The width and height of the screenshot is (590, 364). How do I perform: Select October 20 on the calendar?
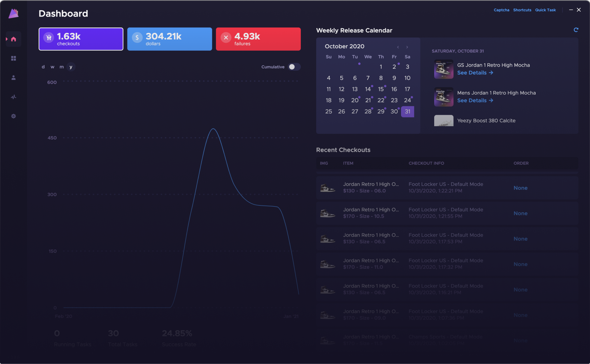click(355, 100)
